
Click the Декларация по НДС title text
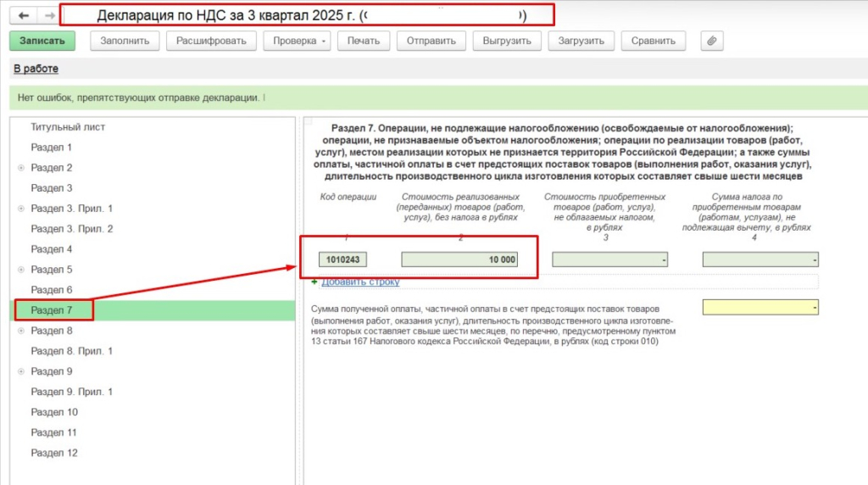[225, 15]
